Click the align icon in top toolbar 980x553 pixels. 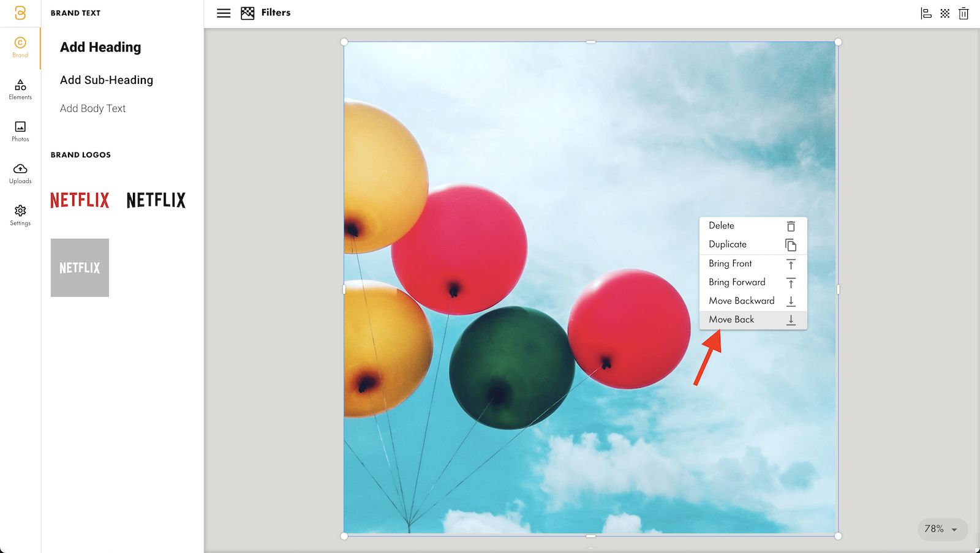[x=926, y=13]
